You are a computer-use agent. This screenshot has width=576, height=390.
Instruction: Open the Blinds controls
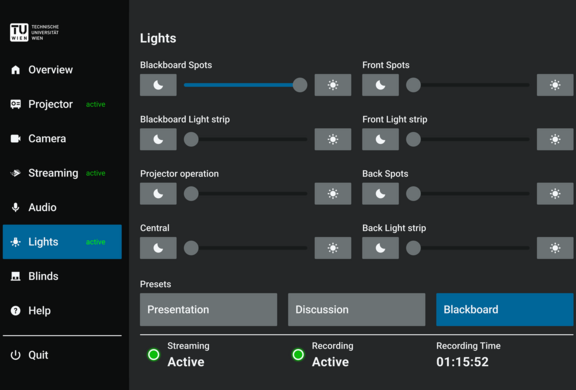tap(62, 276)
